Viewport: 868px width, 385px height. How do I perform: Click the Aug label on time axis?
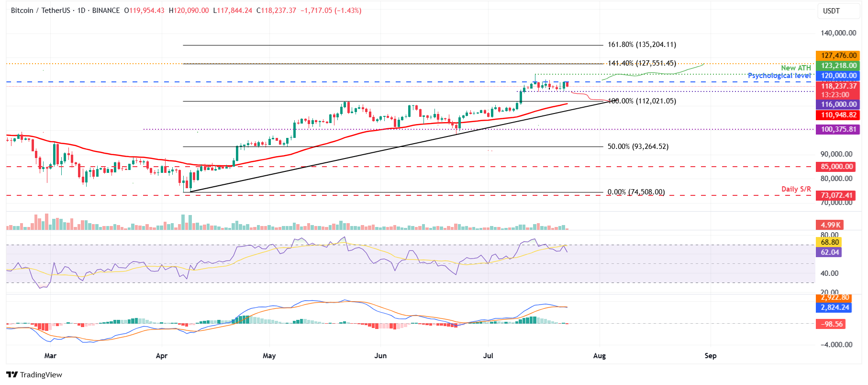[x=599, y=356]
